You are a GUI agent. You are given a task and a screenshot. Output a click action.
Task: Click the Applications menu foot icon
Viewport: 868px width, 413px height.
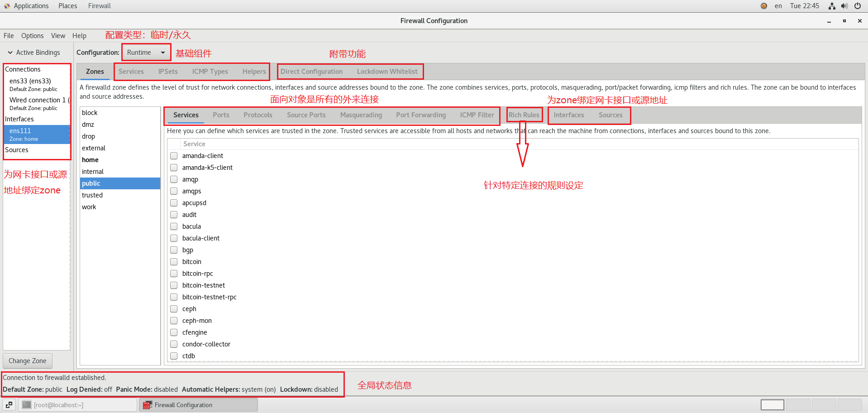pos(7,6)
